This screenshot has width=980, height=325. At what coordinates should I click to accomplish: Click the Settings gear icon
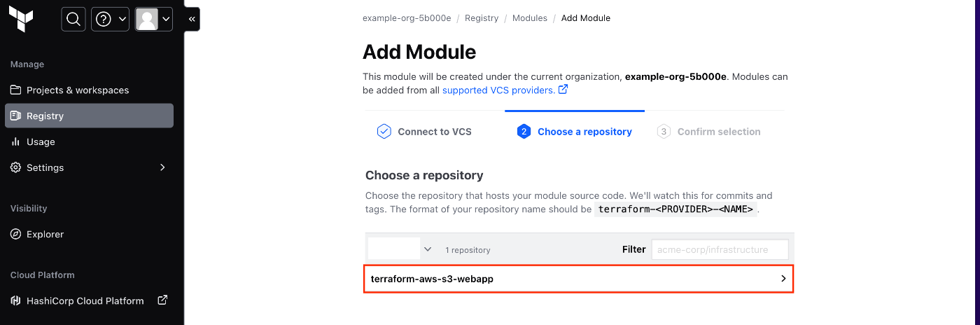pos(15,167)
